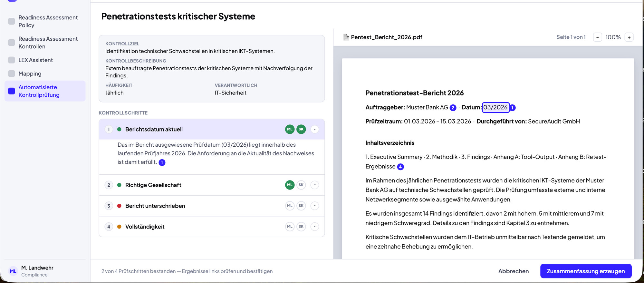Screen dimensions: 644x283
Task: Toggle the ML approval on Bericht unterschrieben
Action: click(x=290, y=206)
